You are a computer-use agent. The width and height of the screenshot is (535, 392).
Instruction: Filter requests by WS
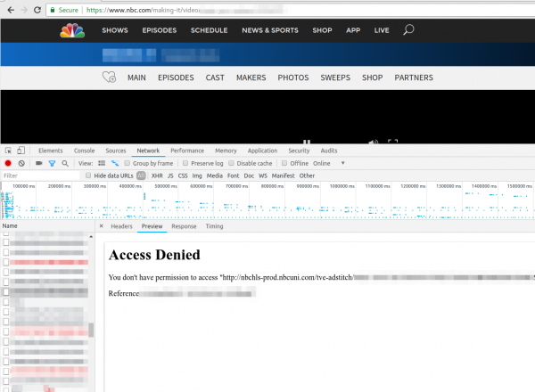263,176
